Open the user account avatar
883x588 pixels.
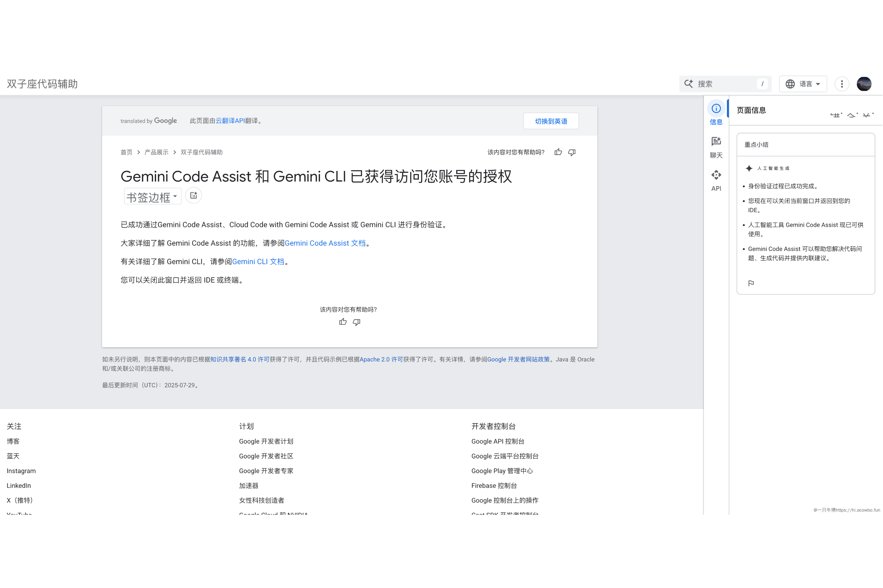(x=864, y=84)
